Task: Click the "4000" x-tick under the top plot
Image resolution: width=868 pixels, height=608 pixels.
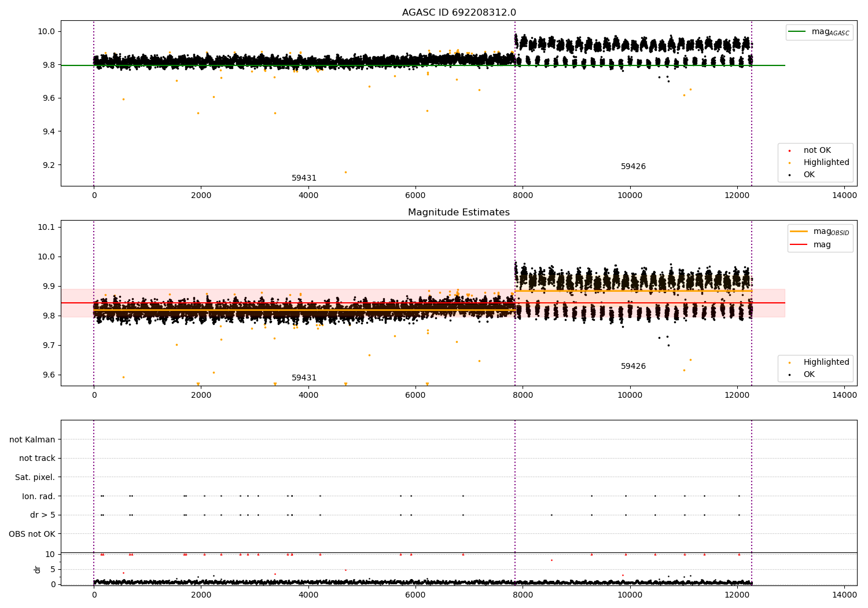Action: point(308,196)
